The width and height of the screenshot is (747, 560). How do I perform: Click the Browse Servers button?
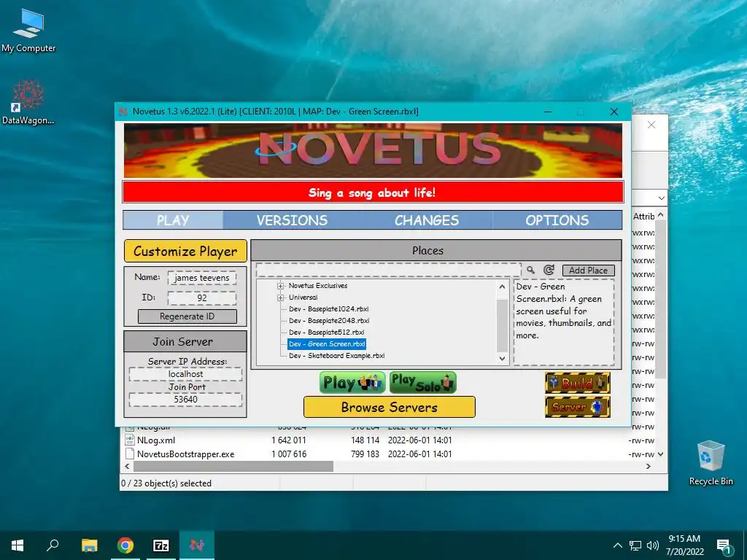390,407
